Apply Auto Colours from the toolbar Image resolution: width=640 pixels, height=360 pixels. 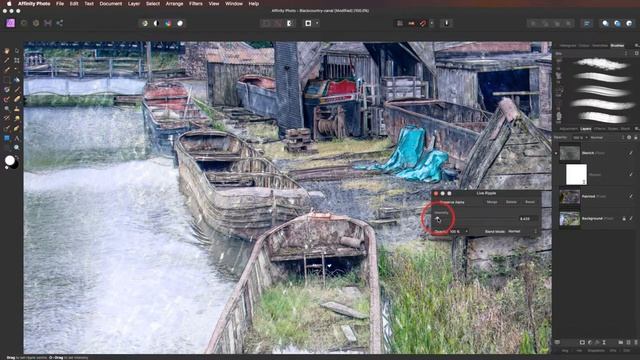(x=168, y=23)
